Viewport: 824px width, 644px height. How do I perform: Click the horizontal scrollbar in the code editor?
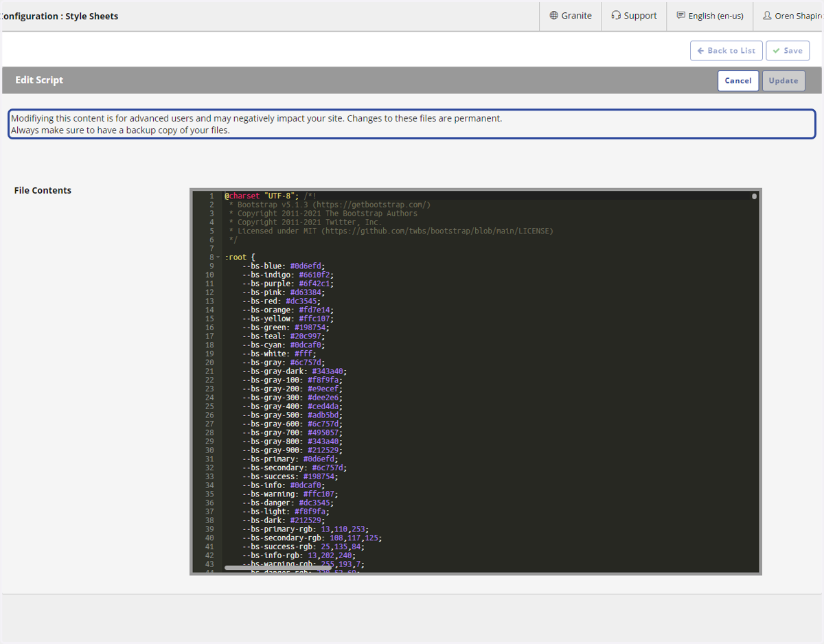tap(278, 568)
